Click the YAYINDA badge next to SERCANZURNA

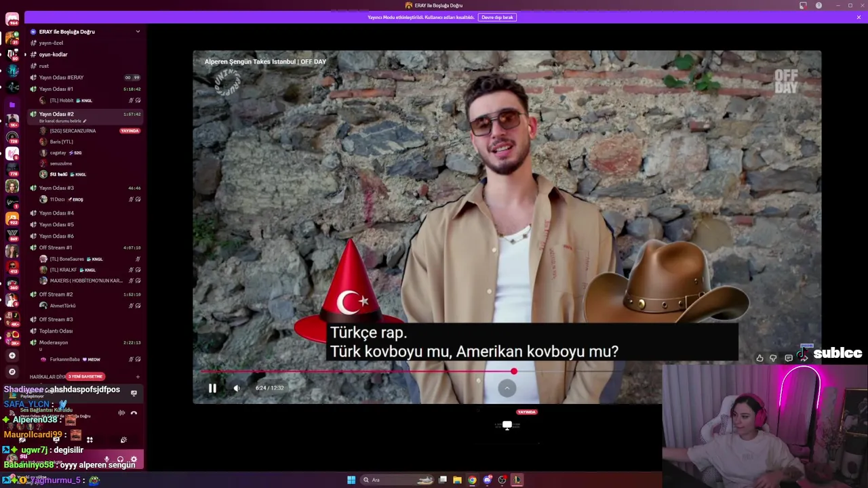[x=130, y=131]
